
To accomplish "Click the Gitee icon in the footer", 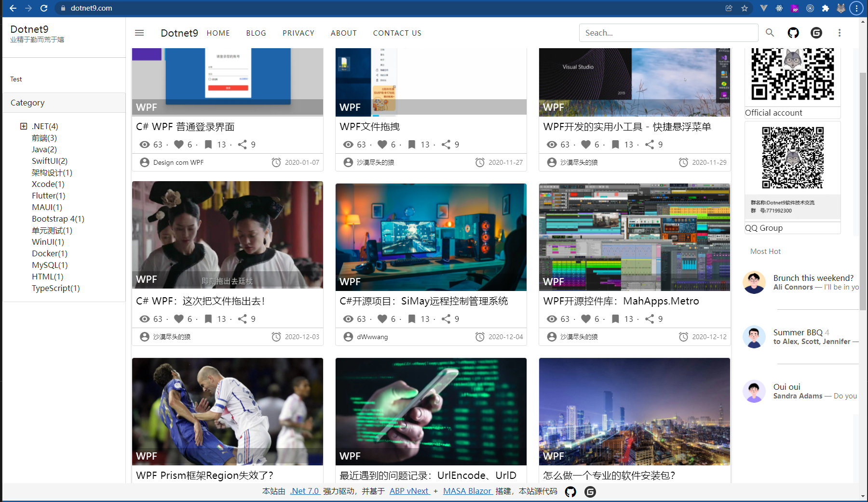I will 590,491.
